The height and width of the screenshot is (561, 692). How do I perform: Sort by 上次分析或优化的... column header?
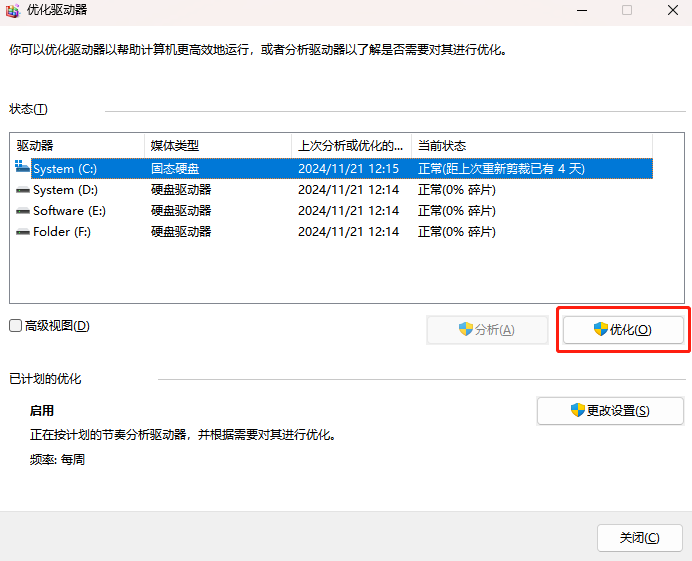[x=351, y=146]
